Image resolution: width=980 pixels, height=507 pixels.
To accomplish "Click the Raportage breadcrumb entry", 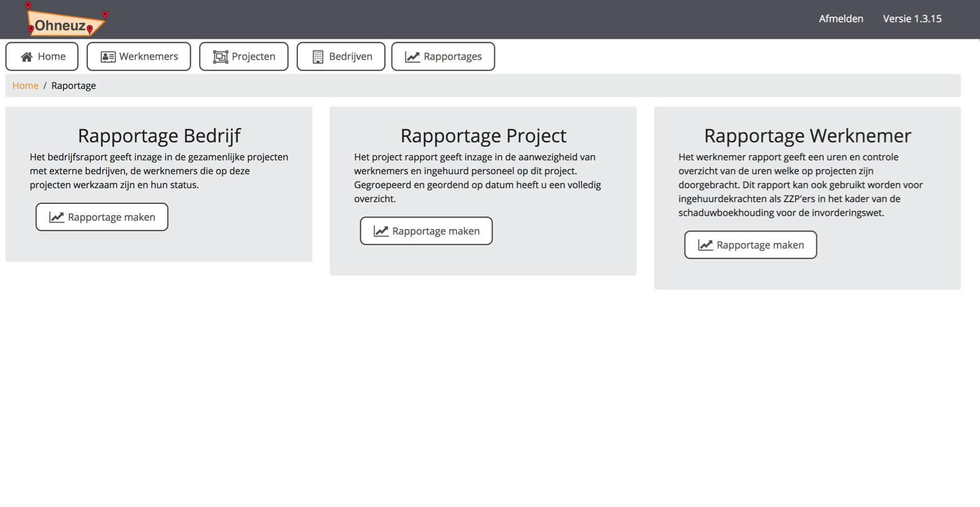I will (73, 85).
